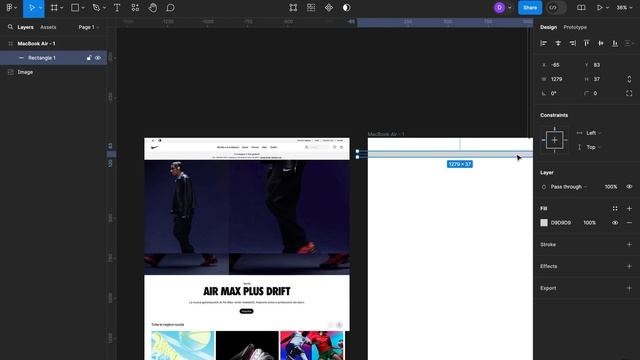Click the fill opacity 100% field
Screen dimensions: 640x360
tap(589, 223)
